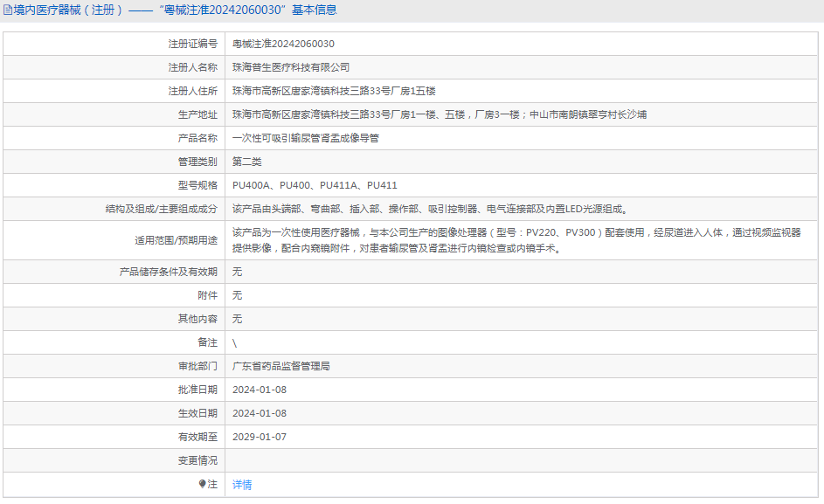Click registration number 粤械注准20242060030 in the table
This screenshot has width=824, height=504.
tap(283, 44)
